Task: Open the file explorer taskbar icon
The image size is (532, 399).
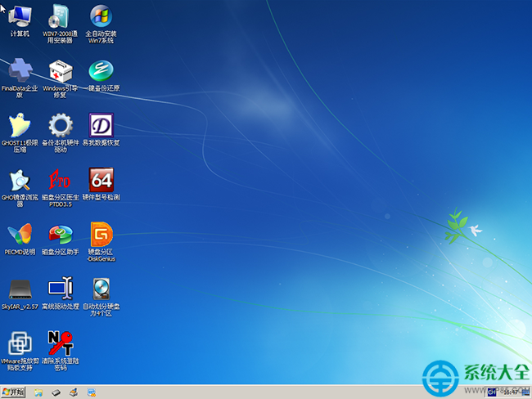Action: (38, 392)
